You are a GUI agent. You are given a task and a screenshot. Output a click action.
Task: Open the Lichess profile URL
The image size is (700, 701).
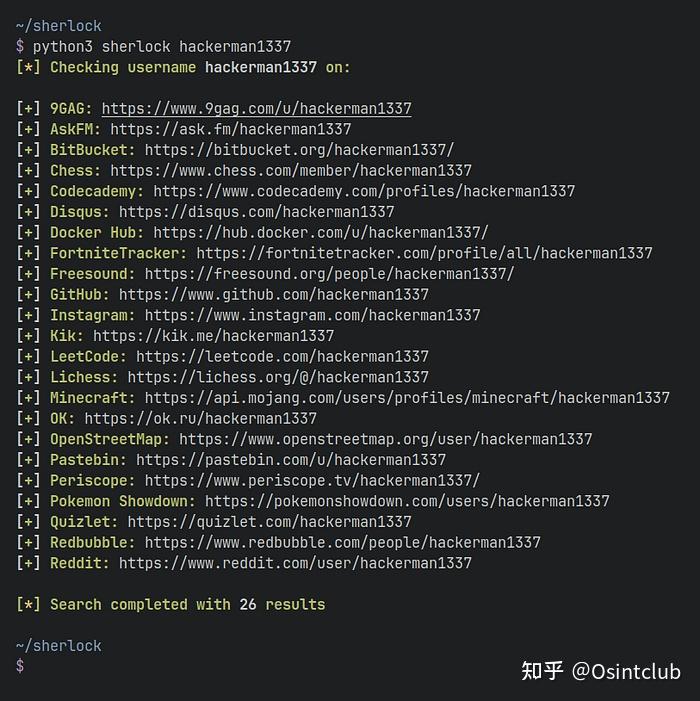click(277, 377)
